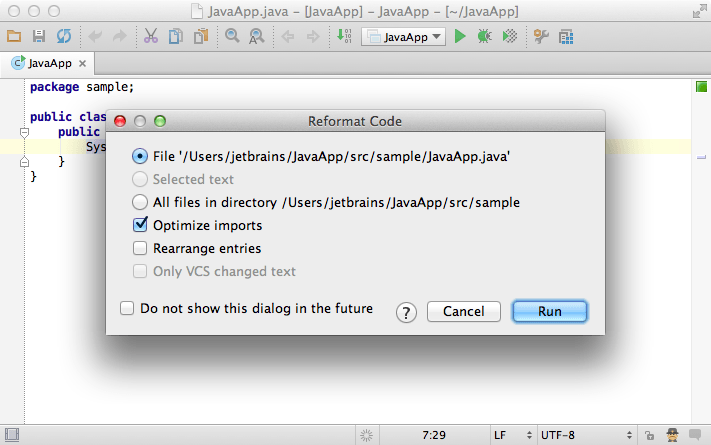711x445 pixels.
Task: Choose All files in directory option
Action: (x=140, y=202)
